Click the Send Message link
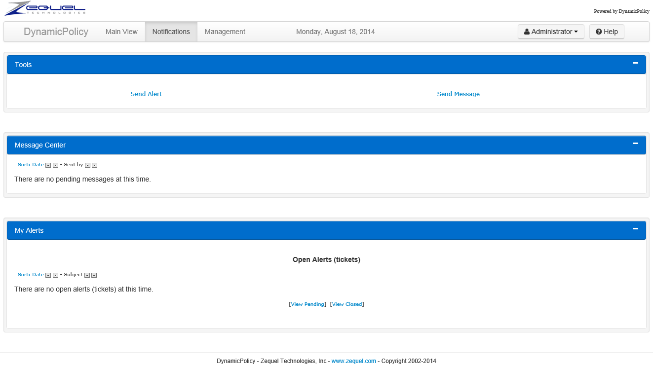Image resolution: width=653 pixels, height=366 pixels. click(458, 94)
